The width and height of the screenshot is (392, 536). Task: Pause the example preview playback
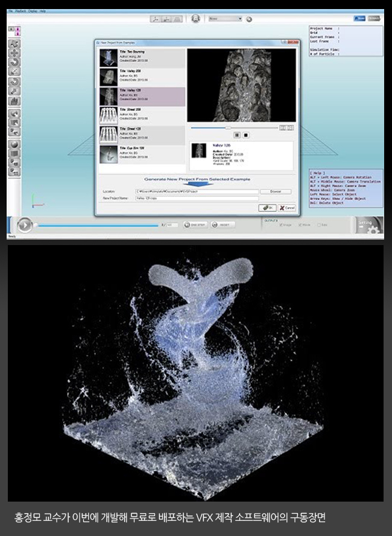pos(237,135)
